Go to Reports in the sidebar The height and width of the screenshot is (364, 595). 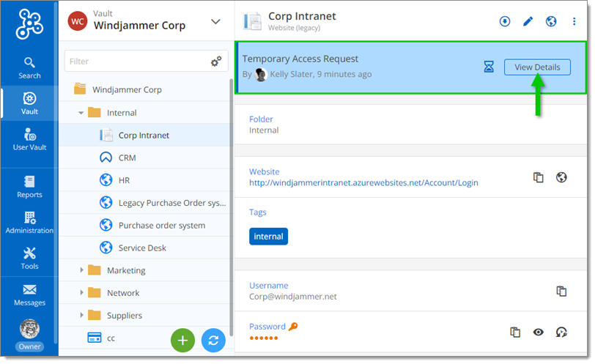pyautogui.click(x=29, y=186)
